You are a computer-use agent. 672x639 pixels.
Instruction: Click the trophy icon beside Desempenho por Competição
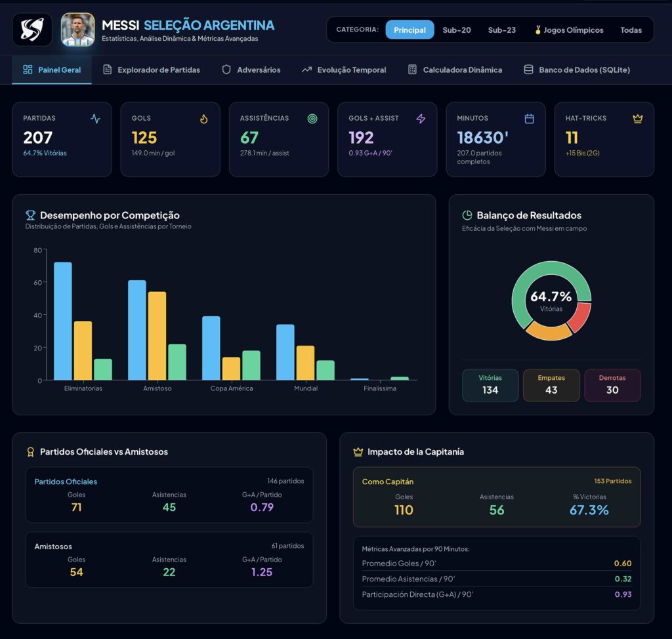(x=30, y=215)
